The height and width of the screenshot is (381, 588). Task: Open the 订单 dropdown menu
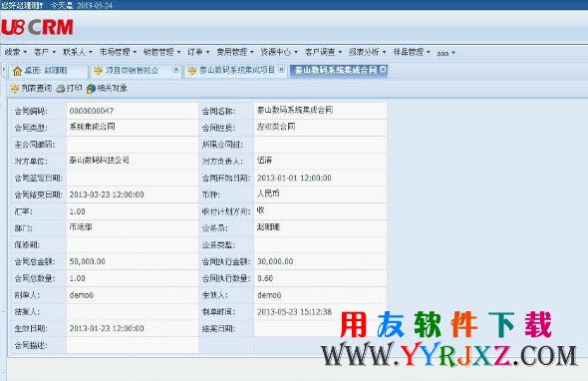coord(198,52)
